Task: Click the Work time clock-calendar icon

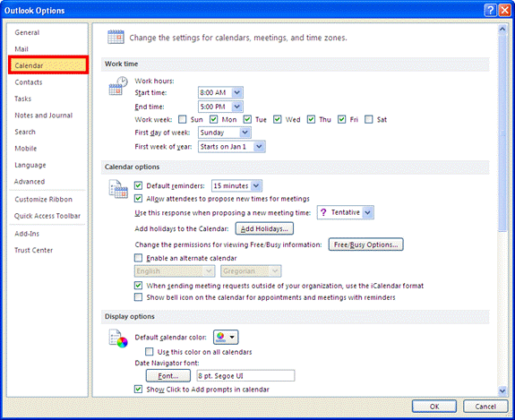Action: tap(118, 86)
